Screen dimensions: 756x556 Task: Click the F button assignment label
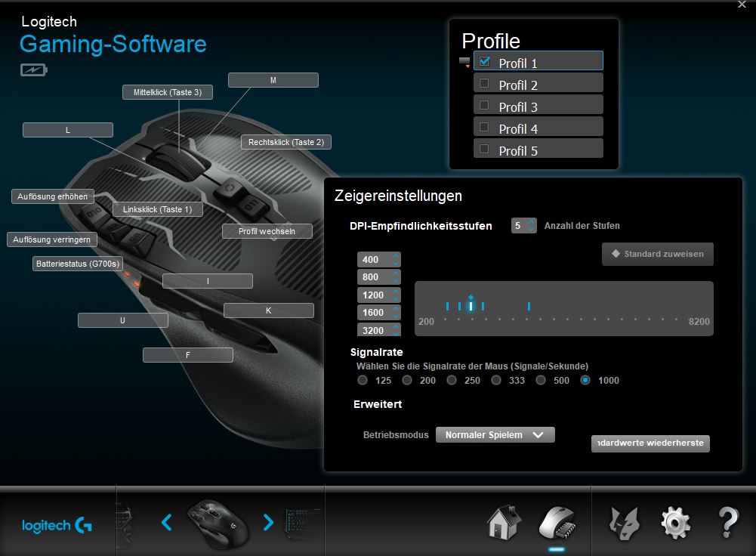(x=188, y=355)
